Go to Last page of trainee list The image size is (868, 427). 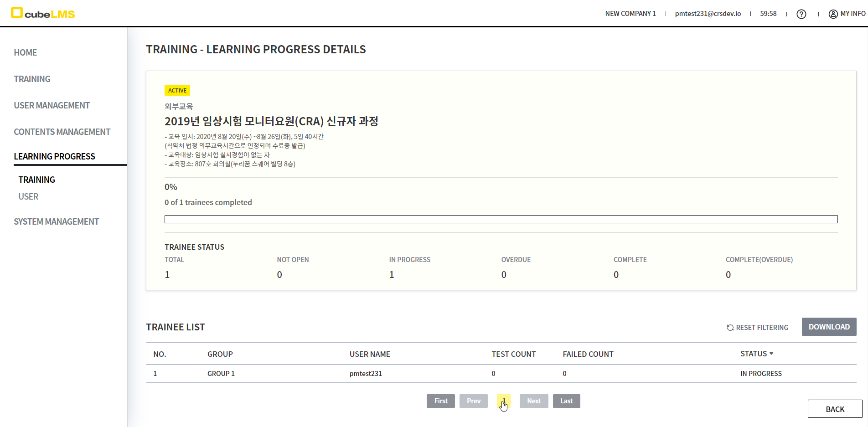566,401
